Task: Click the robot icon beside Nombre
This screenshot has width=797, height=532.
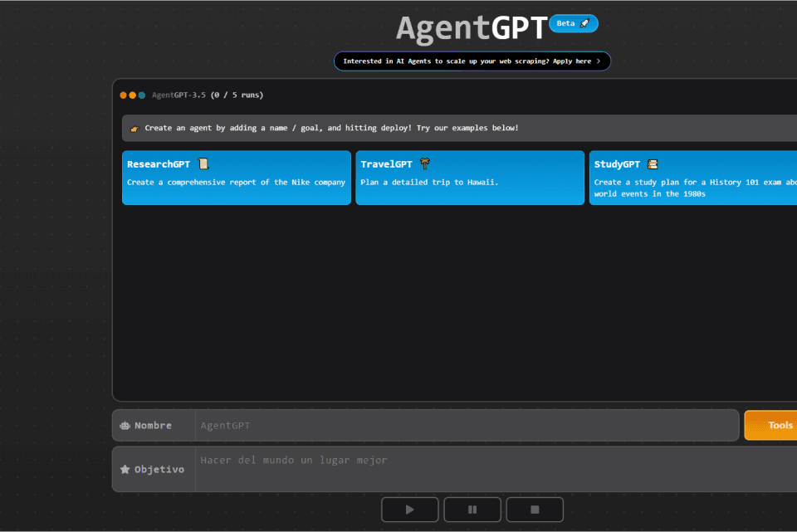Action: [x=125, y=425]
